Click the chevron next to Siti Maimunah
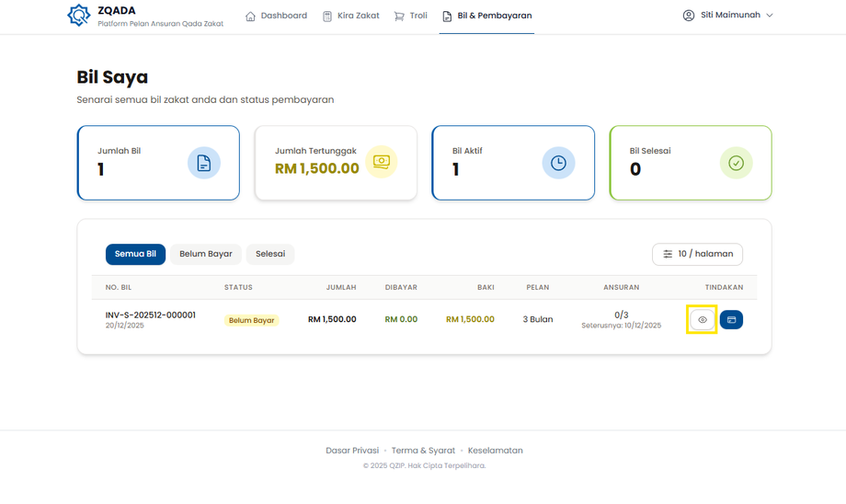Image resolution: width=846 pixels, height=504 pixels. click(x=770, y=16)
